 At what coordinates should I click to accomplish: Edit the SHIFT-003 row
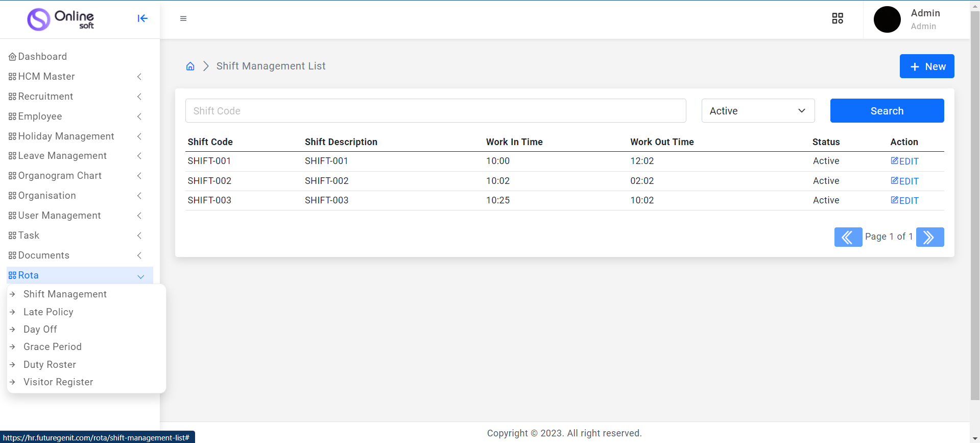[x=904, y=201]
